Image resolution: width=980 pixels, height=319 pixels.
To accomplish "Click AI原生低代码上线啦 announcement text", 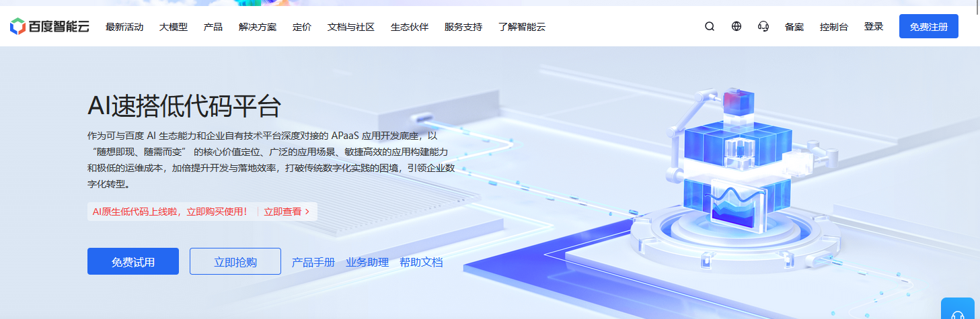I will click(x=170, y=212).
